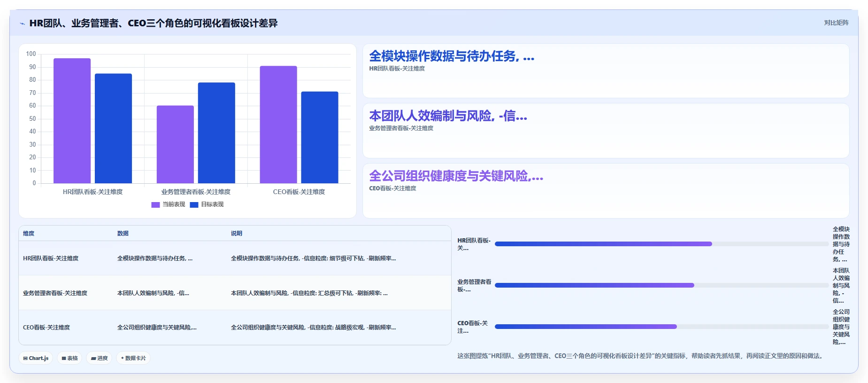Click the y-axis value 100

coord(31,54)
